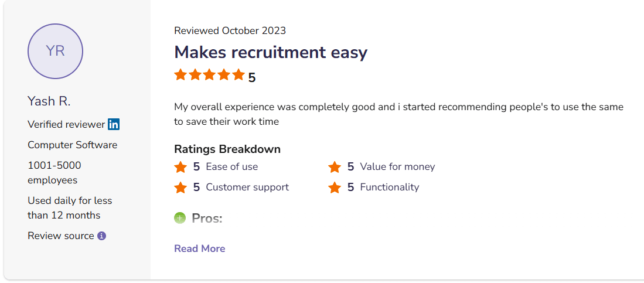
Task: Click the Customer support star icon
Action: 180,187
